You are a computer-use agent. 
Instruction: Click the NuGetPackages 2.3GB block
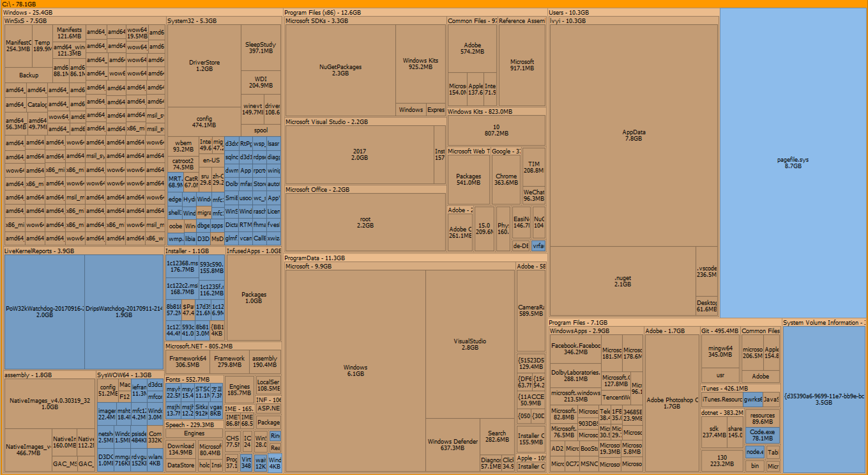[340, 70]
